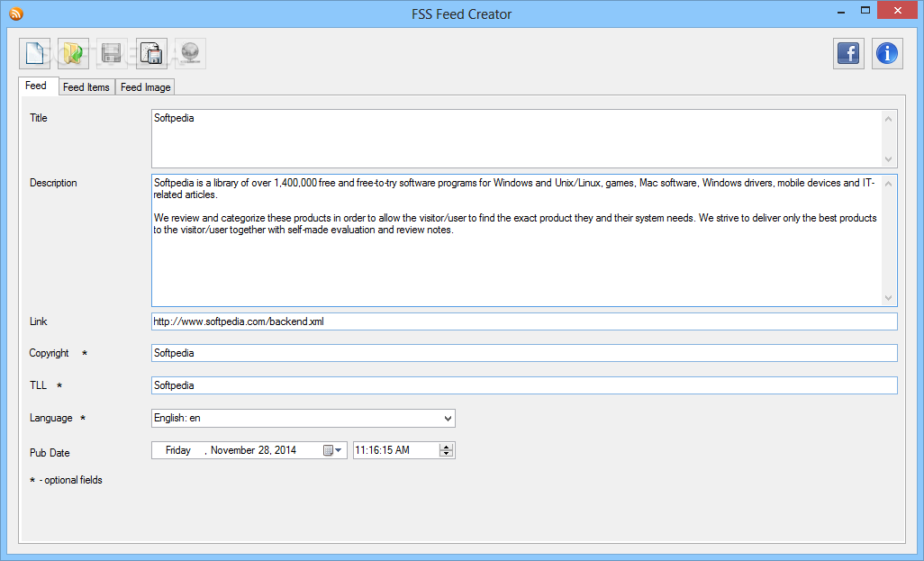Show the about information icon

pyautogui.click(x=887, y=54)
